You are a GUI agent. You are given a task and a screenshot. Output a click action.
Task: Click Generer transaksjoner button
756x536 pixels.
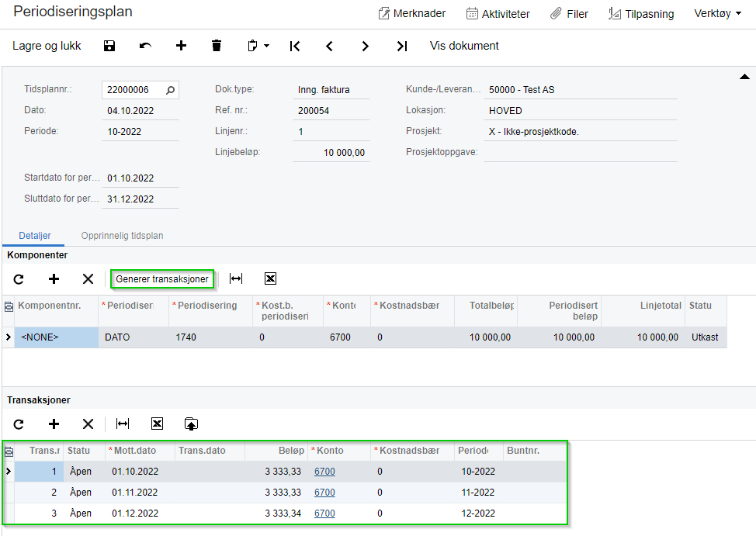click(162, 279)
